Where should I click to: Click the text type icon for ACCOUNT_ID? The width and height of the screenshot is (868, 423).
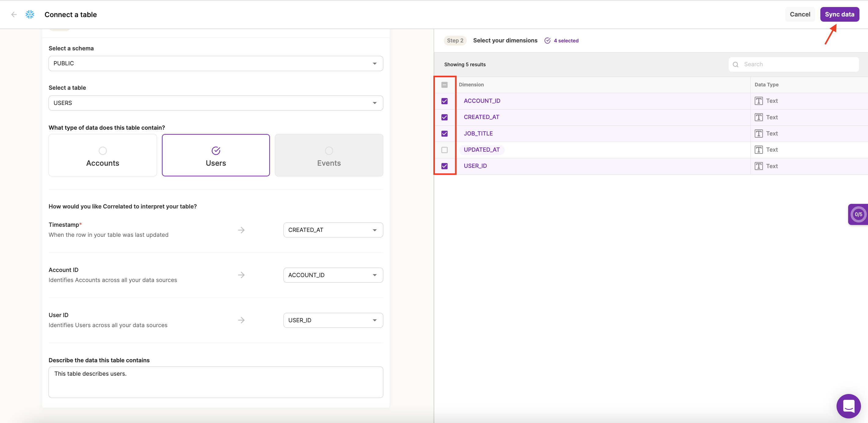click(x=758, y=101)
